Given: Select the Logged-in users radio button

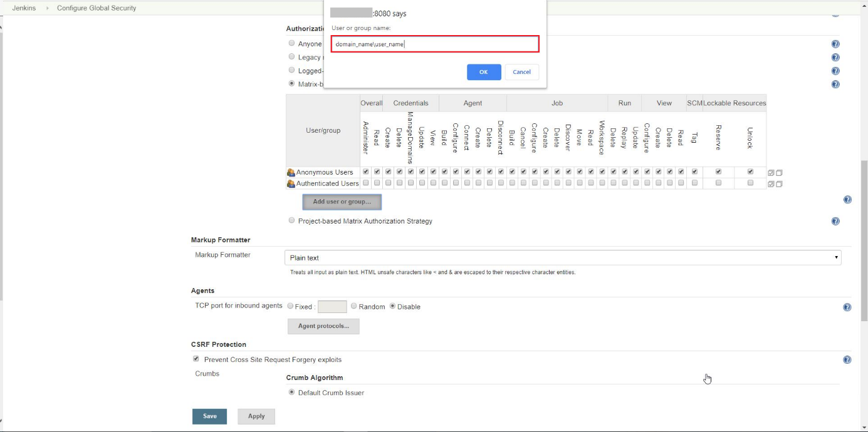Looking at the screenshot, I should coord(291,70).
